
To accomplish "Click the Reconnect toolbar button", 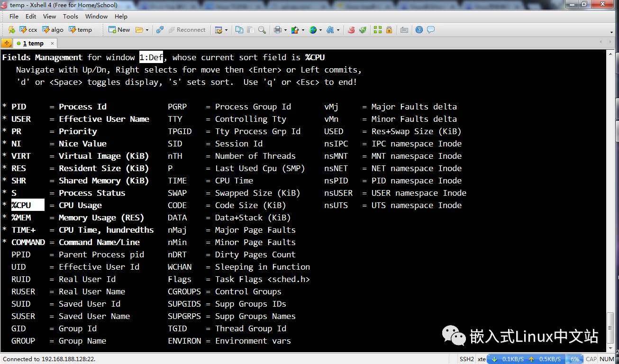I will tap(187, 29).
